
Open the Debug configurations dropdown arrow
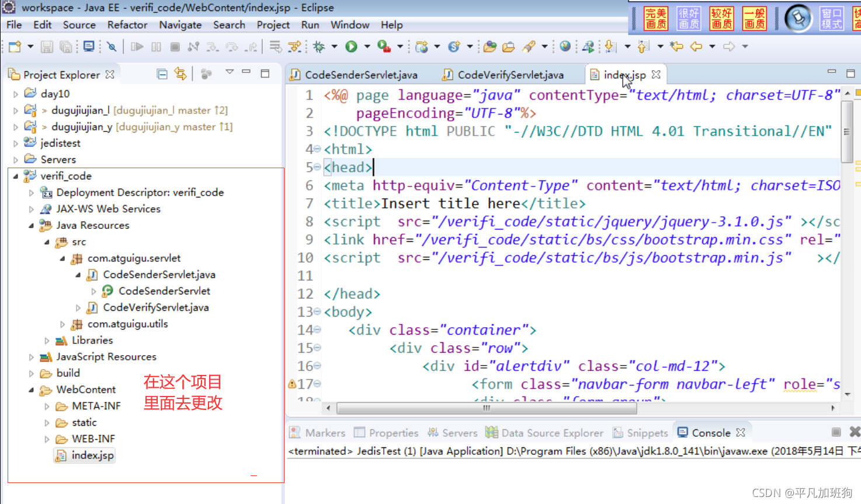click(x=334, y=47)
